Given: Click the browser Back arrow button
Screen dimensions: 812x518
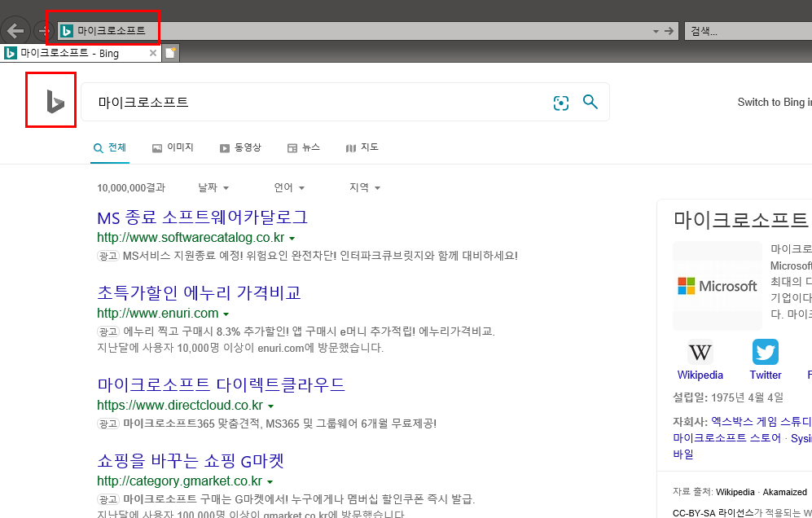Looking at the screenshot, I should point(15,31).
